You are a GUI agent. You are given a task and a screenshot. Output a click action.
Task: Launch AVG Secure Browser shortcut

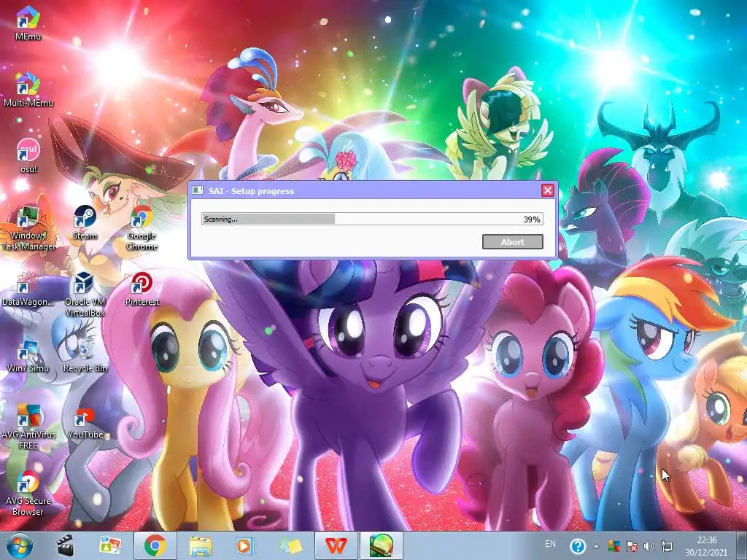(28, 494)
